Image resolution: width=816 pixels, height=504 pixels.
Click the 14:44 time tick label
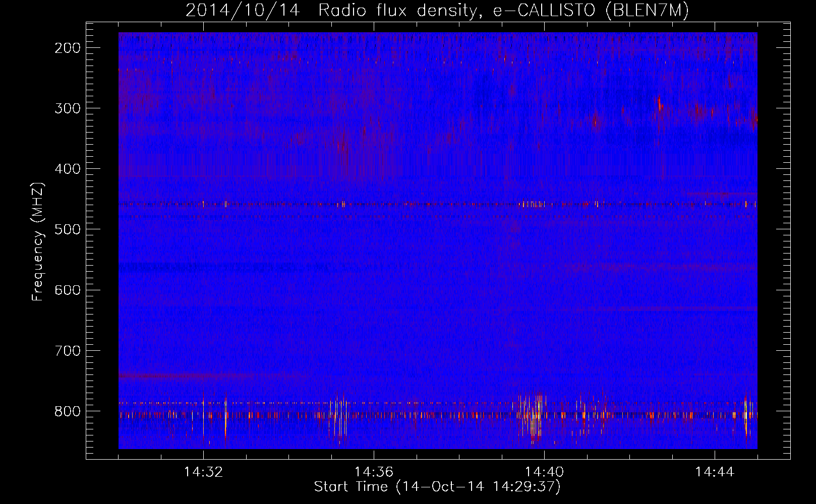point(715,472)
